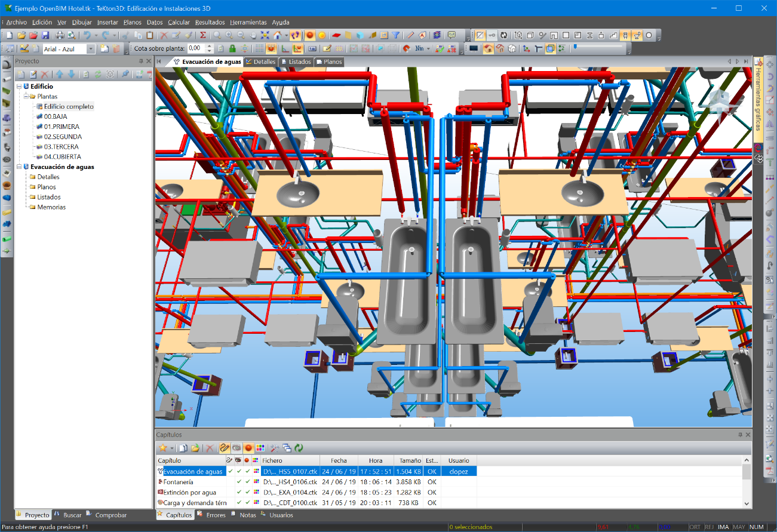Click the color grid cell for Fontanería row

click(255, 482)
